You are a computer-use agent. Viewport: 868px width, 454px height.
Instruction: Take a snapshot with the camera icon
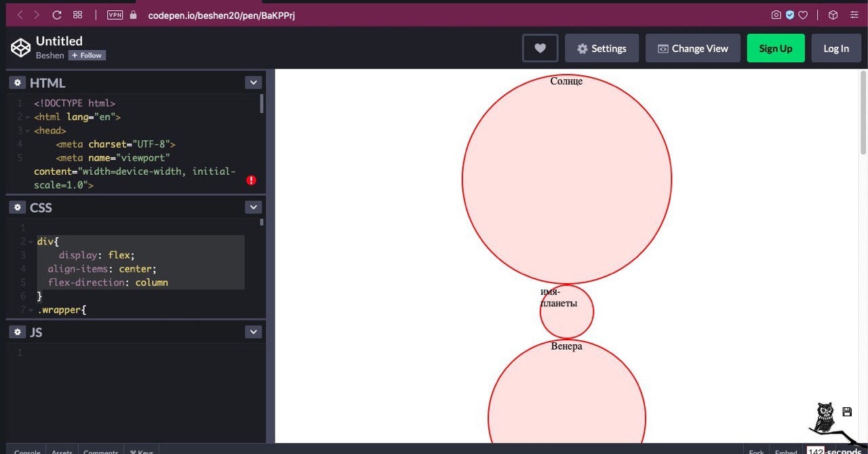776,14
